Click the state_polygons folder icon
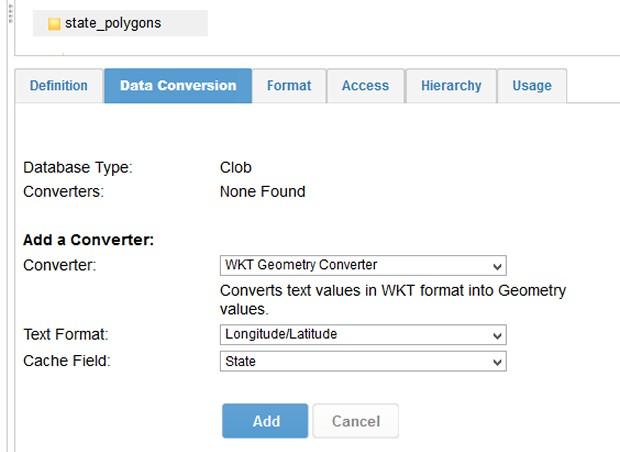Screen dimensions: 620x452 click(x=54, y=24)
